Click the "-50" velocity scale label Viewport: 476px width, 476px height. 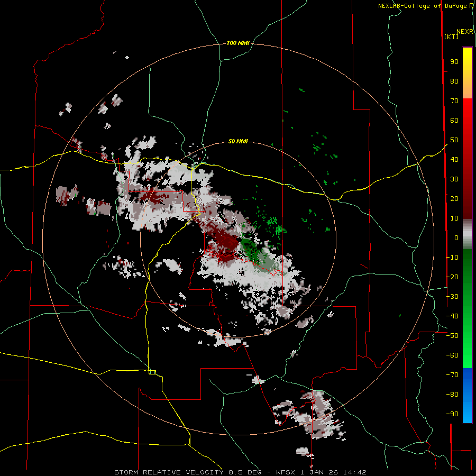tap(452, 336)
